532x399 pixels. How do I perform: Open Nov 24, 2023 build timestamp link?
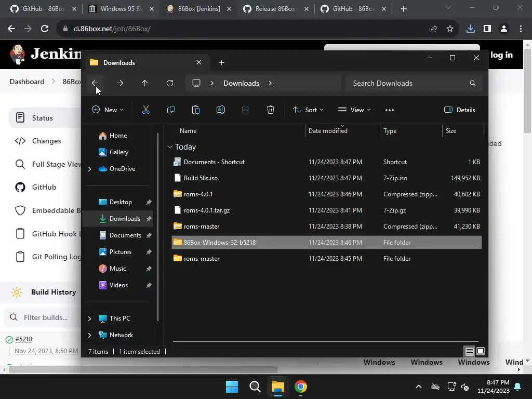point(46,351)
